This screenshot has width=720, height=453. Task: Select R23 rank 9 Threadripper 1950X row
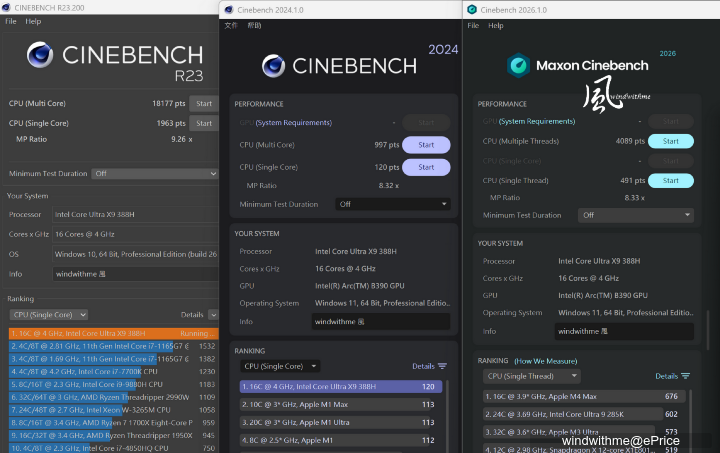click(113, 436)
